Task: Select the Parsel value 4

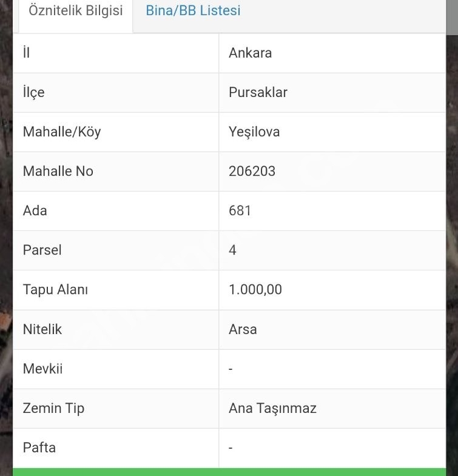Action: [233, 250]
